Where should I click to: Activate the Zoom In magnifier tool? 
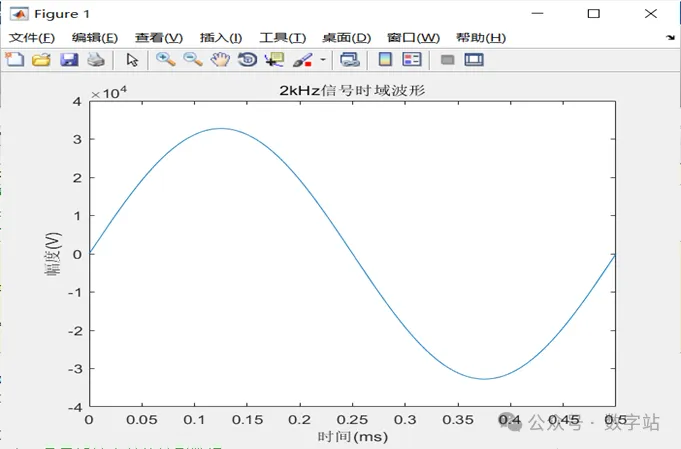[166, 59]
